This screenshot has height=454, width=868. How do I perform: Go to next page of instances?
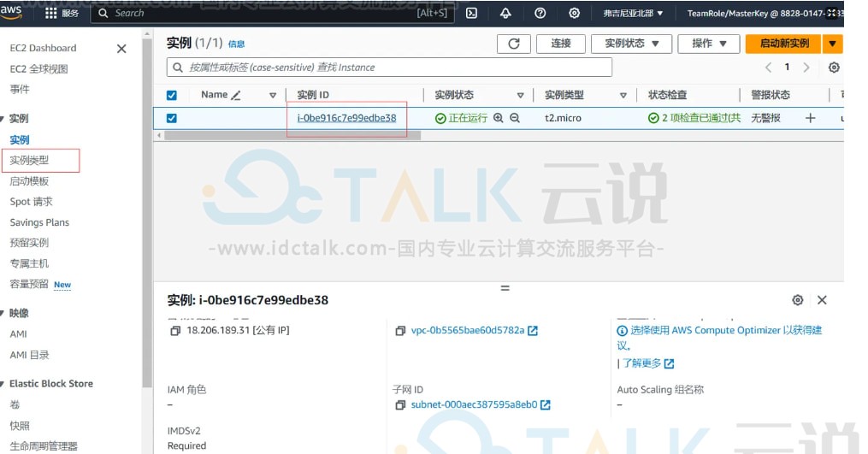coord(806,68)
